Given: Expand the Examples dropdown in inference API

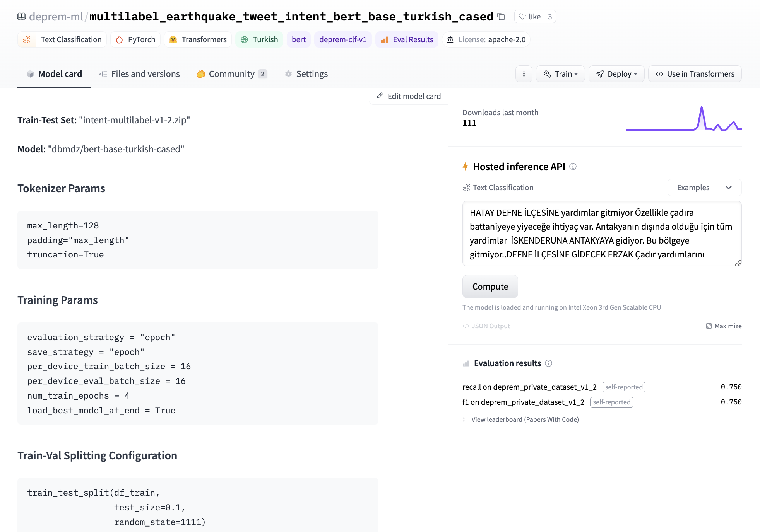Looking at the screenshot, I should point(705,188).
